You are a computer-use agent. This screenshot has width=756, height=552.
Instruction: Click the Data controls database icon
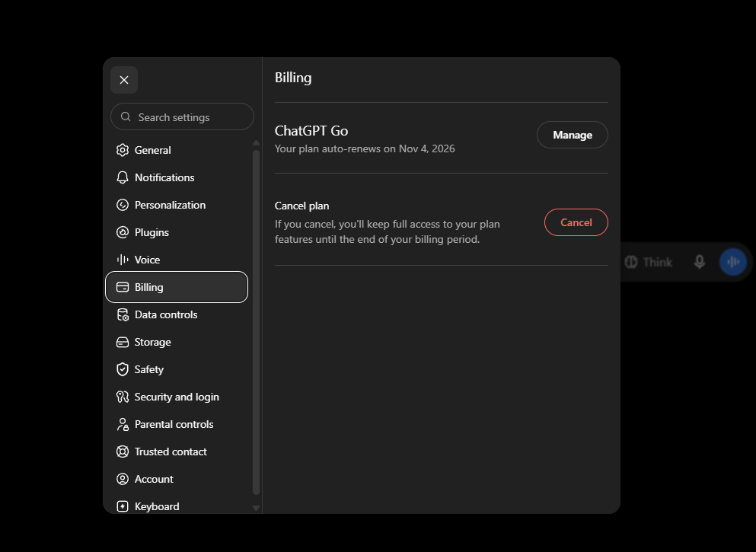tap(123, 314)
